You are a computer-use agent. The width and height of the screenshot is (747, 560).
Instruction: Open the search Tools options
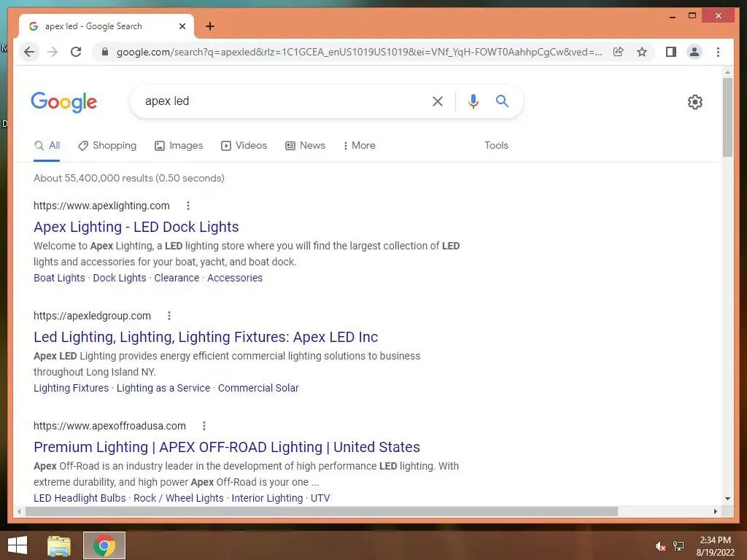coord(496,146)
